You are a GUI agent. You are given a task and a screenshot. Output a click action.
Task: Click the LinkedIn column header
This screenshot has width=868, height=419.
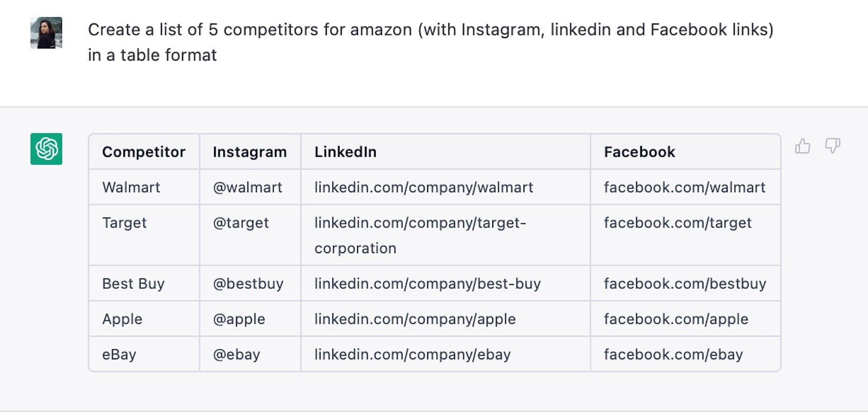[x=345, y=152]
